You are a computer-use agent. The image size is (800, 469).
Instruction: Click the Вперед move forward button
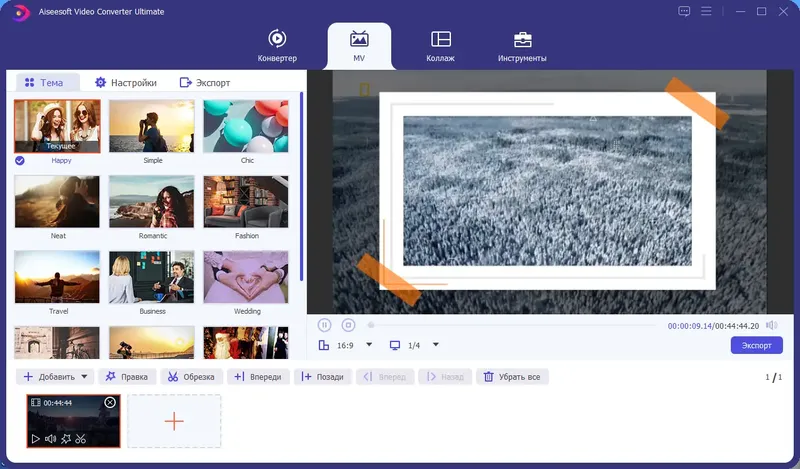pos(385,377)
